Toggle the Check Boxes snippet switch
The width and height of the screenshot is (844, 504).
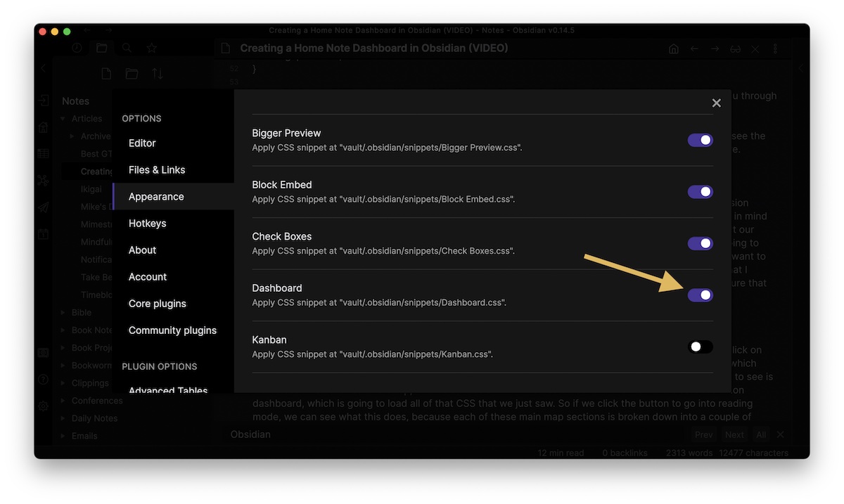click(700, 243)
